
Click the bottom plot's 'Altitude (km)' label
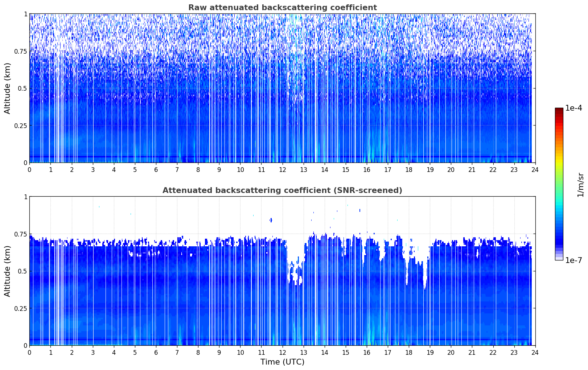[x=8, y=271]
